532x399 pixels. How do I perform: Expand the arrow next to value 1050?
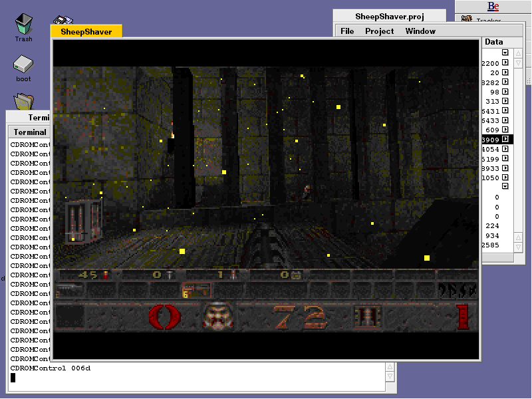pyautogui.click(x=505, y=178)
